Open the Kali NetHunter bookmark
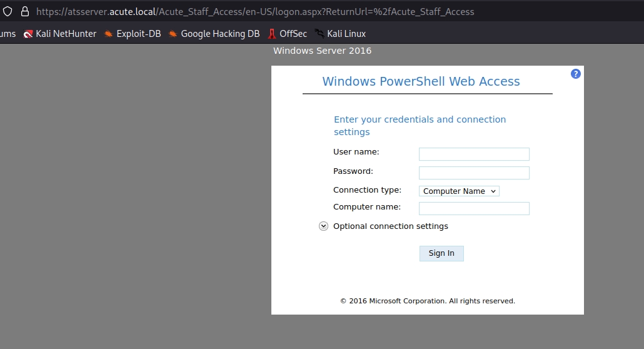Screen dimensions: 644x349 tap(60, 34)
